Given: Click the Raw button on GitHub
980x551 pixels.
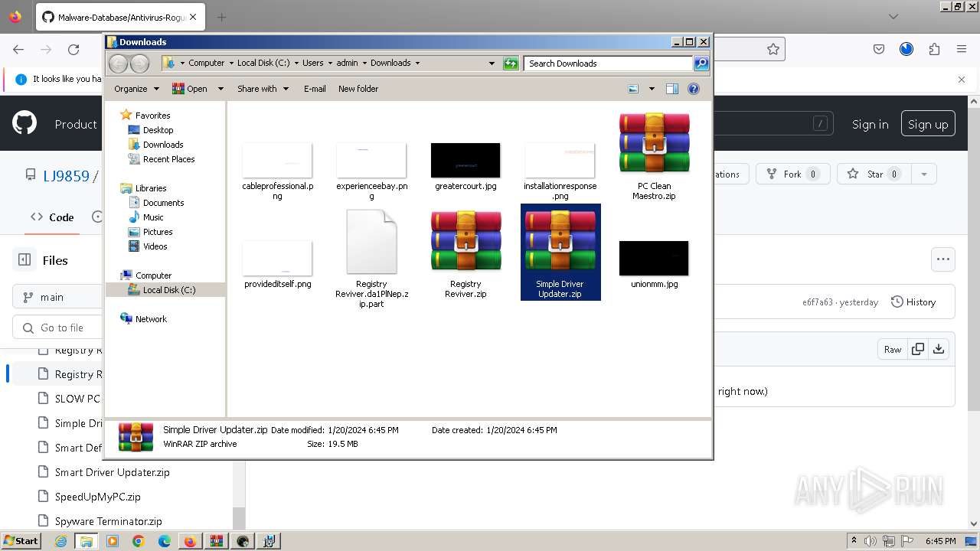Looking at the screenshot, I should pyautogui.click(x=893, y=349).
